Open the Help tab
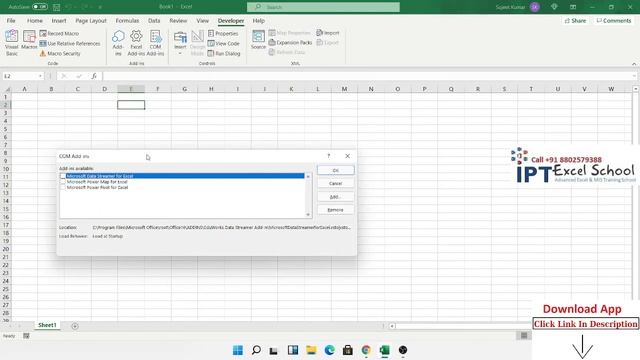This screenshot has width=640, height=360. pos(258,20)
